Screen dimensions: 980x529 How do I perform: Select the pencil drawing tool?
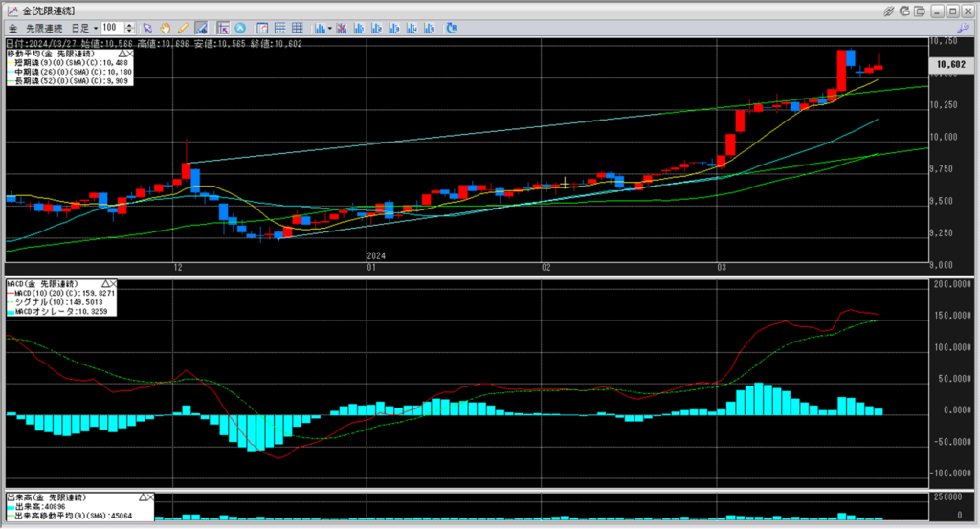tap(183, 28)
